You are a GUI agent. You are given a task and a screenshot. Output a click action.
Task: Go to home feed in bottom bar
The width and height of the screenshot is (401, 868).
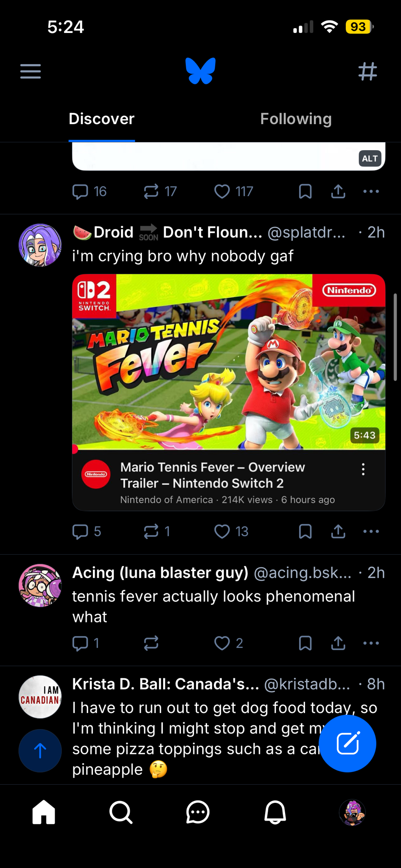click(x=44, y=812)
